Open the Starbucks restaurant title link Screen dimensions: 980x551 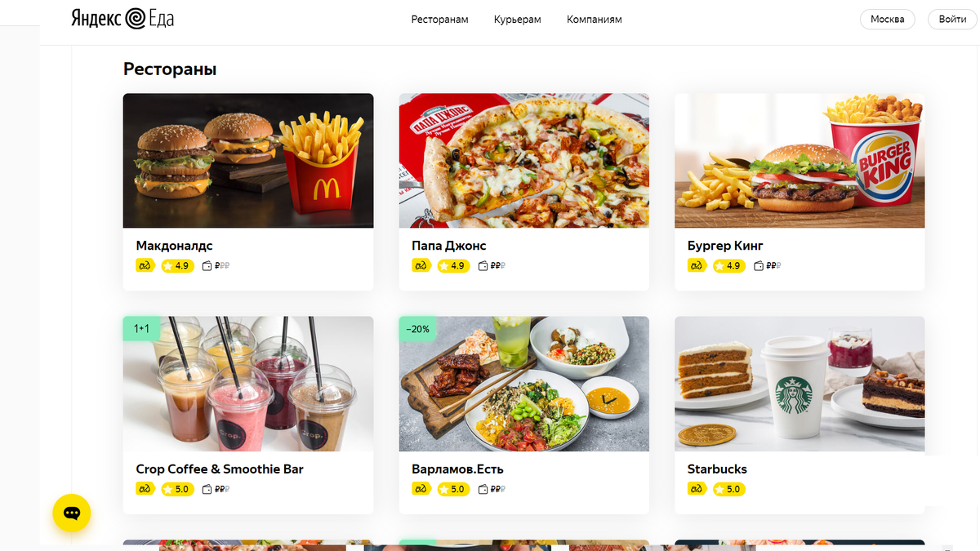click(717, 469)
